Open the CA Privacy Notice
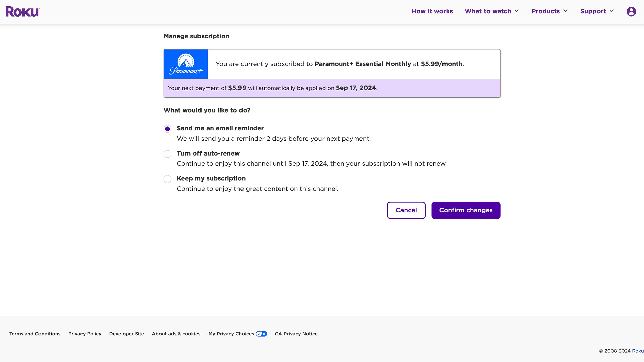The height and width of the screenshot is (362, 644). [x=296, y=334]
